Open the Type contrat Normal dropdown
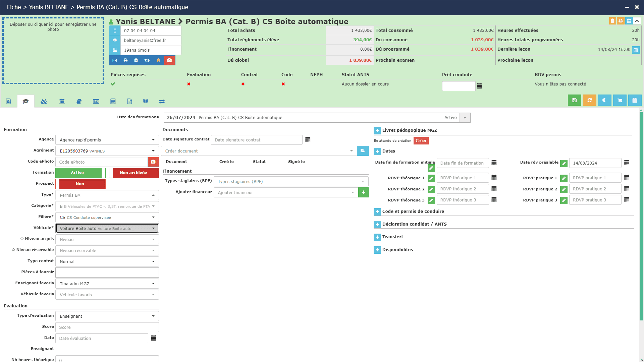The height and width of the screenshot is (362, 644). tap(107, 261)
